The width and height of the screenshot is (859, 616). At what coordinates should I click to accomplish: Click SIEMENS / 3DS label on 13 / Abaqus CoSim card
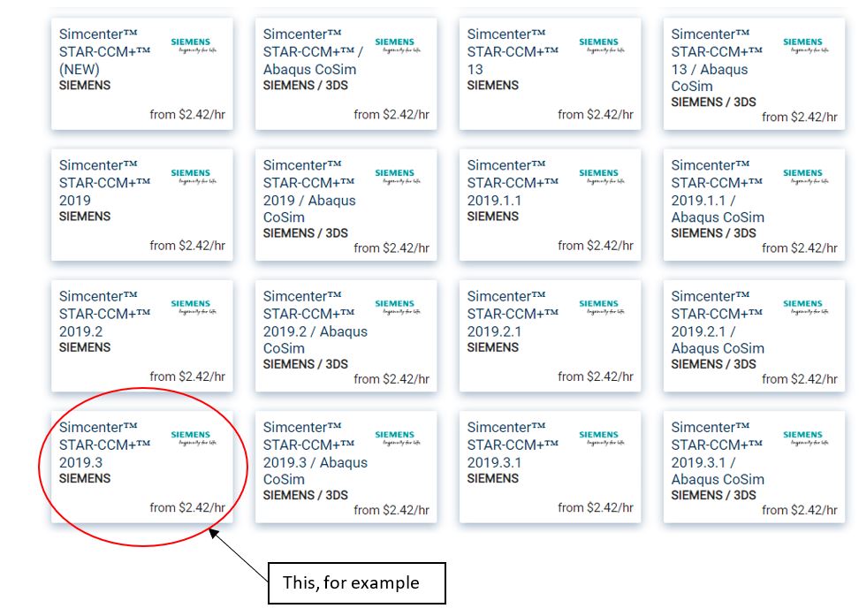pos(714,103)
